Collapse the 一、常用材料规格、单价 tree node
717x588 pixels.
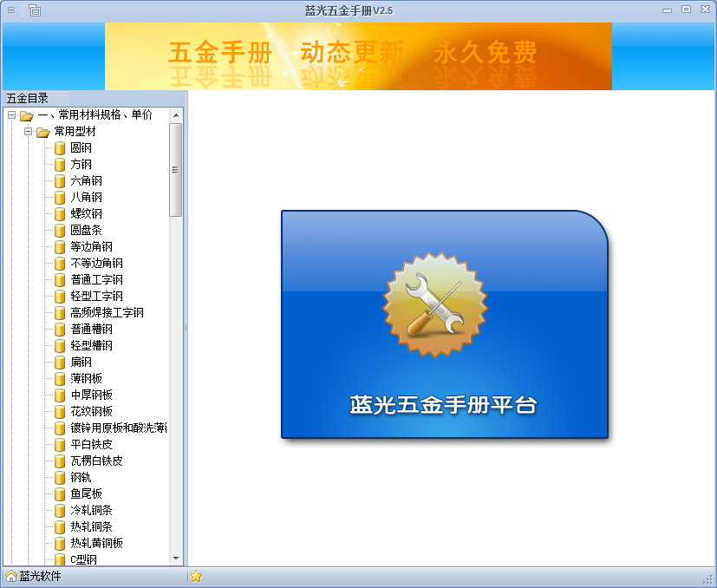point(11,114)
